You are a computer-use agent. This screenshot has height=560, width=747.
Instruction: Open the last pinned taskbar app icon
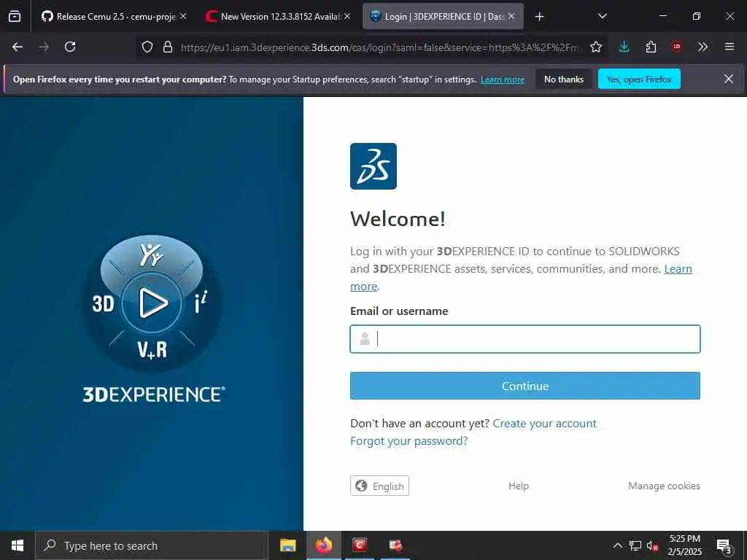point(395,545)
